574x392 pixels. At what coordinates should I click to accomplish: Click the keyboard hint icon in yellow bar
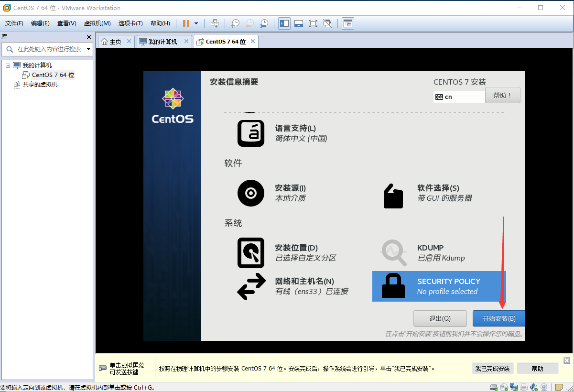(x=103, y=368)
